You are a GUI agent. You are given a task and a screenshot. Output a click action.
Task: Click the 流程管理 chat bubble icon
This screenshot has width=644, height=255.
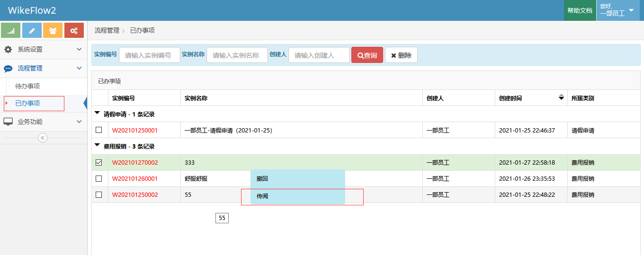8,69
